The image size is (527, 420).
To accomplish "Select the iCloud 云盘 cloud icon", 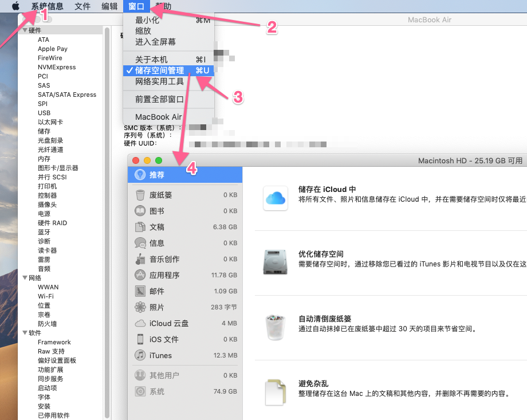I will [x=140, y=324].
